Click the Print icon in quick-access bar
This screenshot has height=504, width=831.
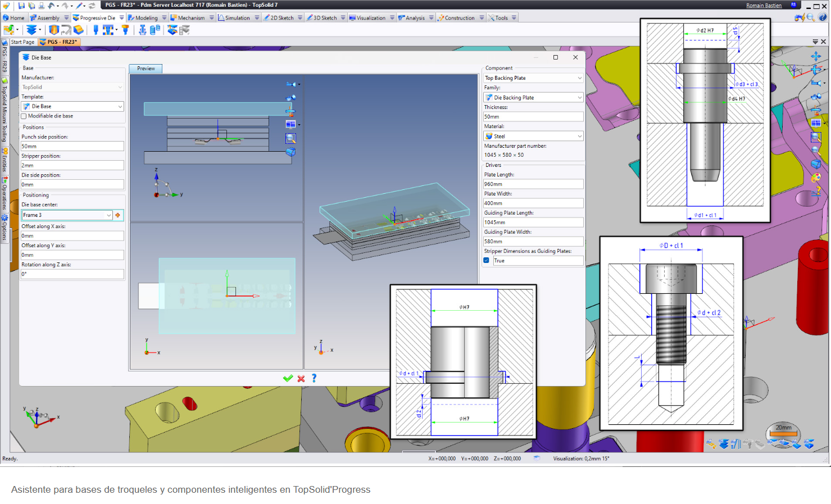coord(40,6)
